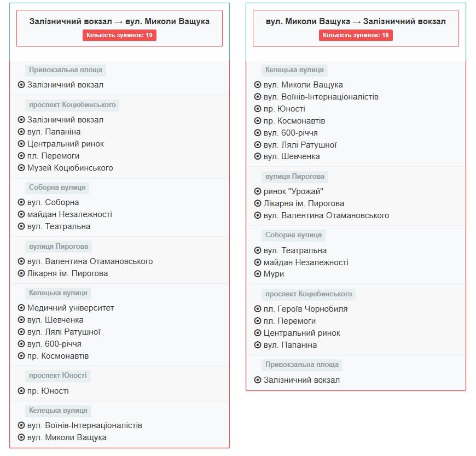This screenshot has width=476, height=456.
Task: Click stop icon beside вул. Шевченка in 18-stop route
Action: pos(258,156)
